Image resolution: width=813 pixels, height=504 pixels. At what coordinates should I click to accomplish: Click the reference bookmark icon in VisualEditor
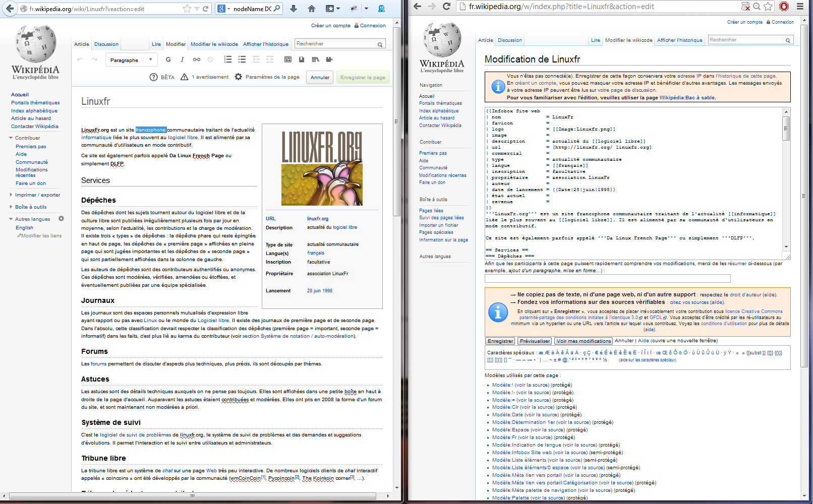tap(302, 59)
